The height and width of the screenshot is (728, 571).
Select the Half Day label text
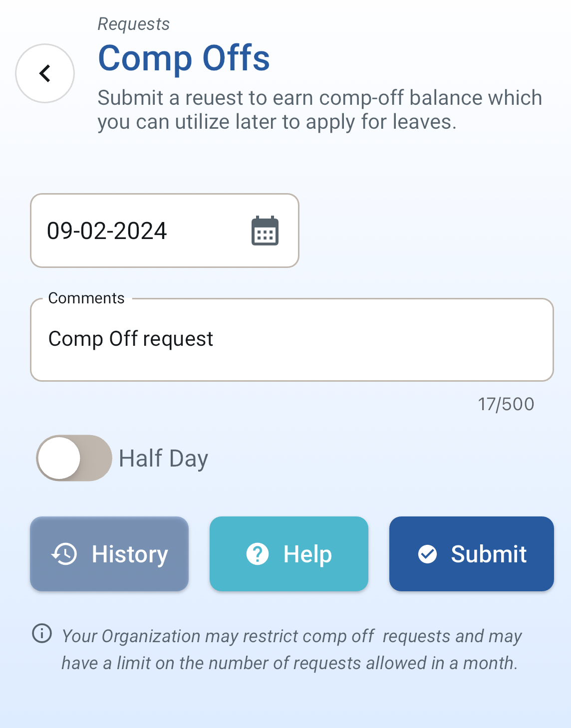coord(163,459)
